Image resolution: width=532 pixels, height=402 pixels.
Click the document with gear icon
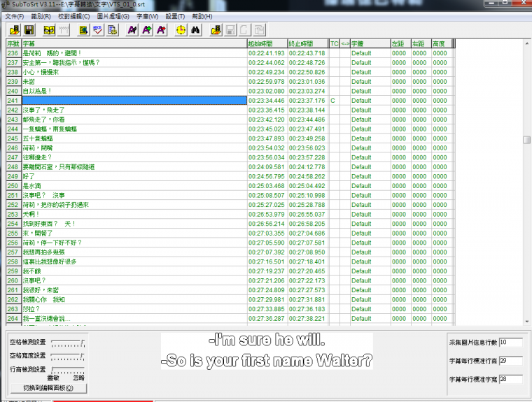click(113, 30)
